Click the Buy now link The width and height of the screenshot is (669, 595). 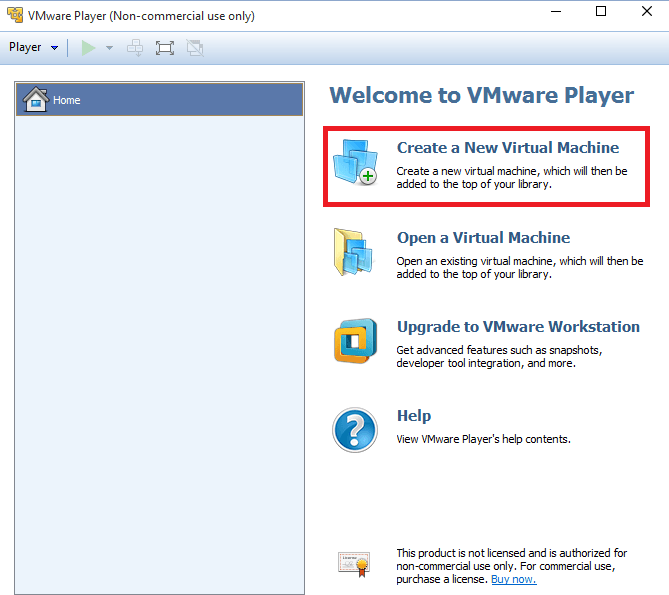(x=514, y=579)
